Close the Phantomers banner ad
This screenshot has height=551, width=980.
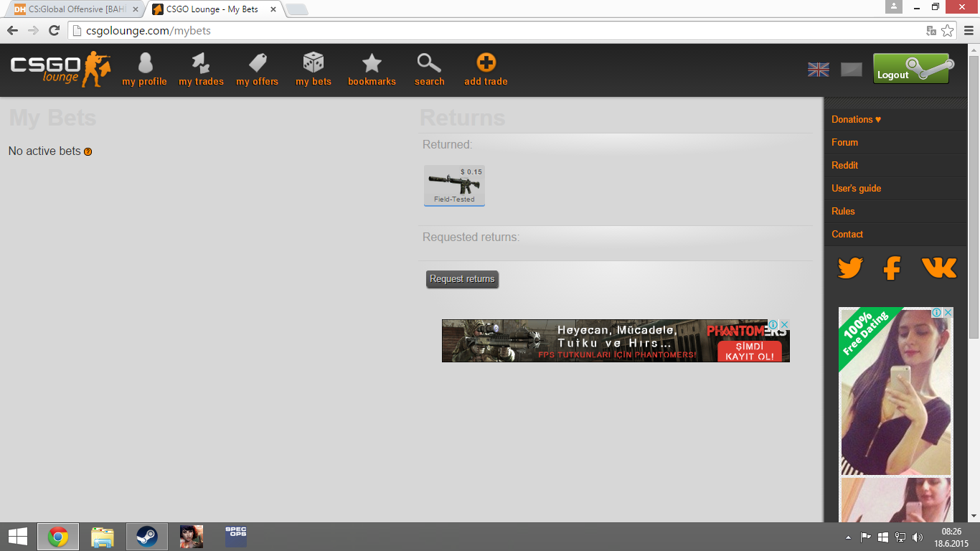point(784,324)
